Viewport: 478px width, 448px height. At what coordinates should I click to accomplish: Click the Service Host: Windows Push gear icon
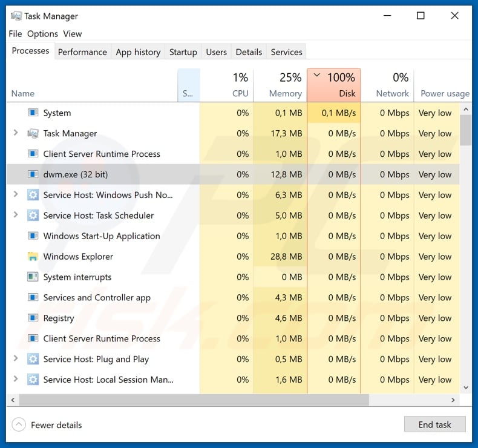tap(33, 195)
